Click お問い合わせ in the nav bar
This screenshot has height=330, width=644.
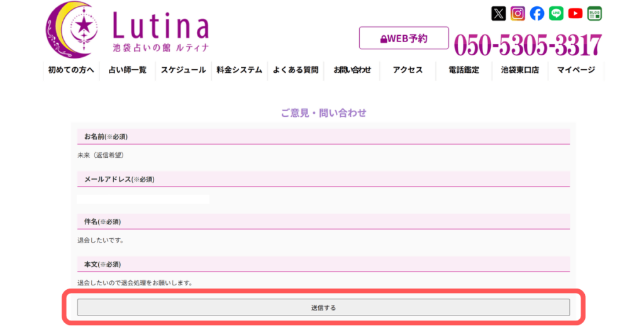(x=352, y=70)
